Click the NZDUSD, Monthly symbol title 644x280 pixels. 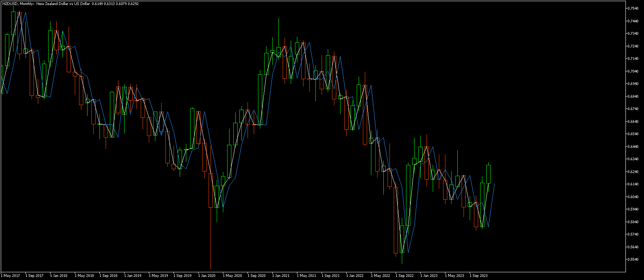click(x=18, y=3)
